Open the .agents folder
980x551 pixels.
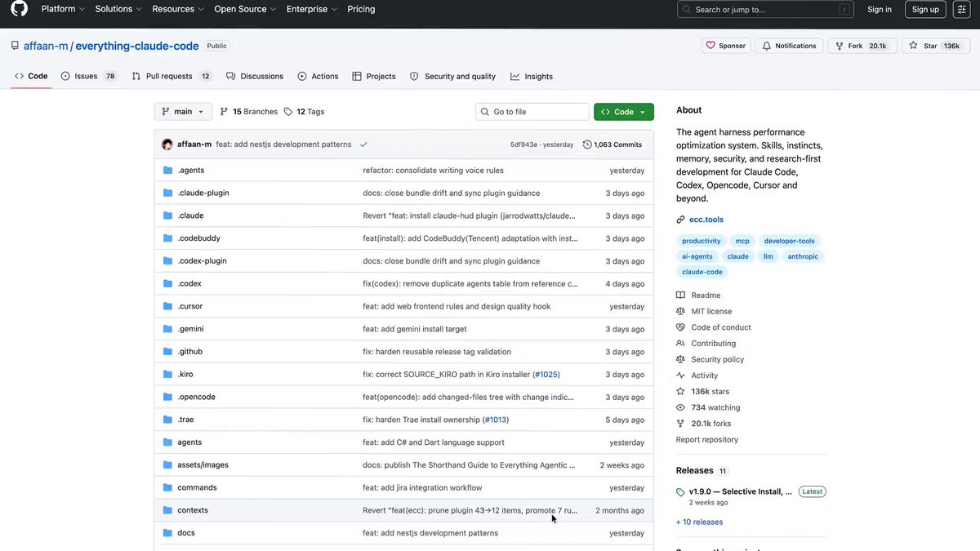[x=190, y=171]
